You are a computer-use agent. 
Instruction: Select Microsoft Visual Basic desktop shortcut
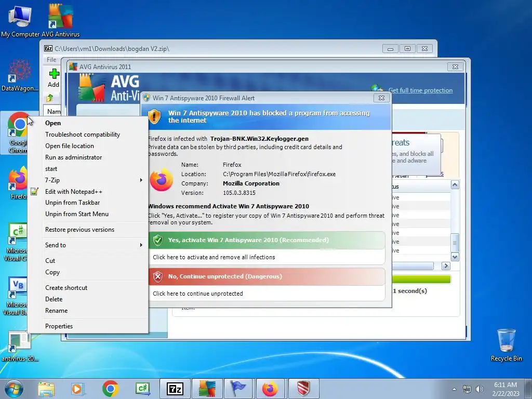[16, 297]
